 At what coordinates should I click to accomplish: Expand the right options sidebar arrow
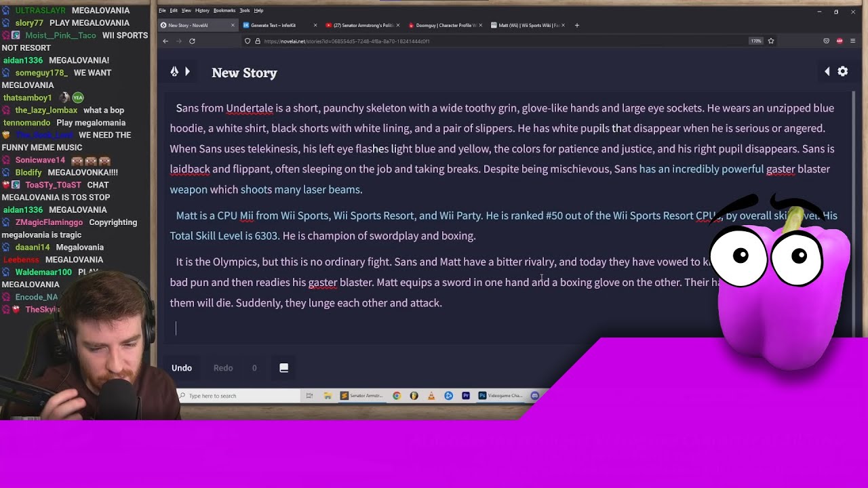tap(827, 72)
